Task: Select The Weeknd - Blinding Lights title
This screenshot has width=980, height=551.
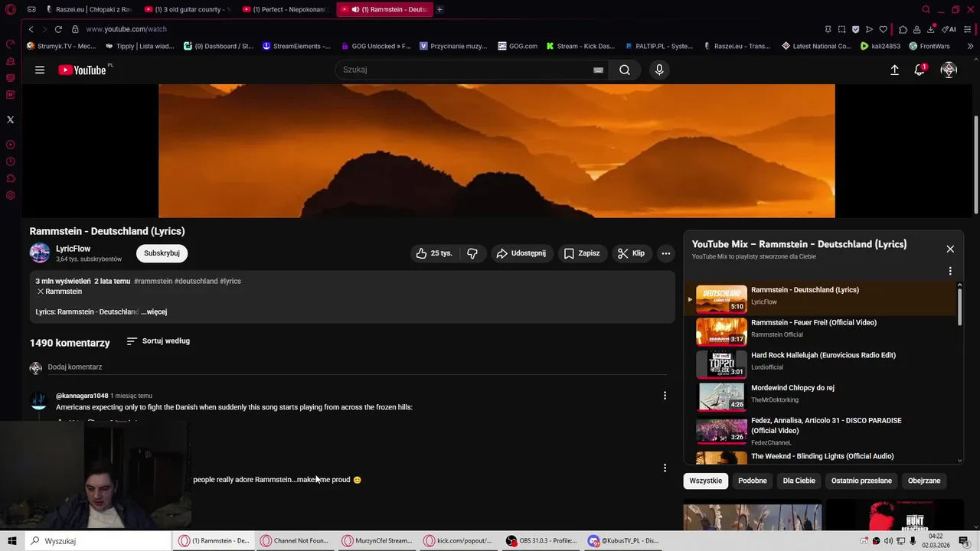Action: coord(822,456)
